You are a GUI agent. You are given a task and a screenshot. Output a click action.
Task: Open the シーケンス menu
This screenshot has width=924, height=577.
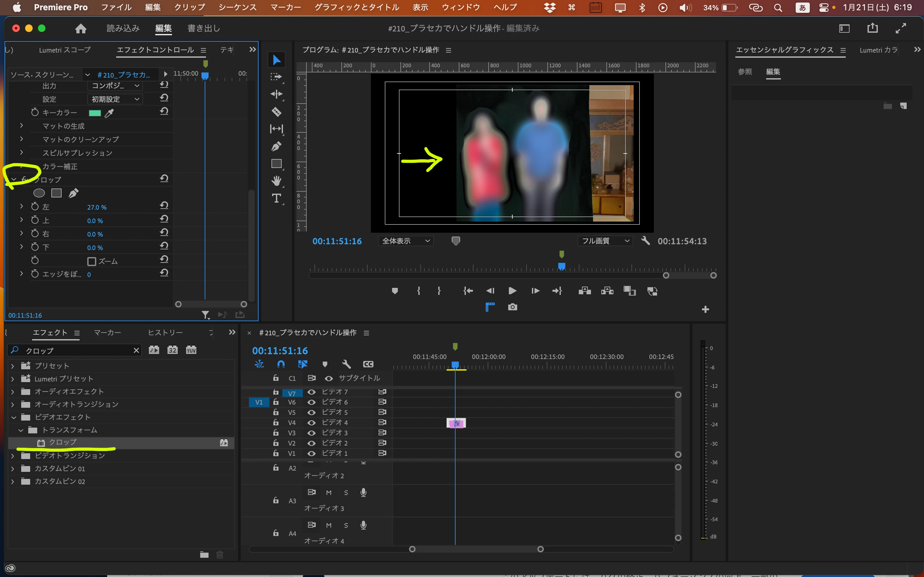tap(237, 7)
